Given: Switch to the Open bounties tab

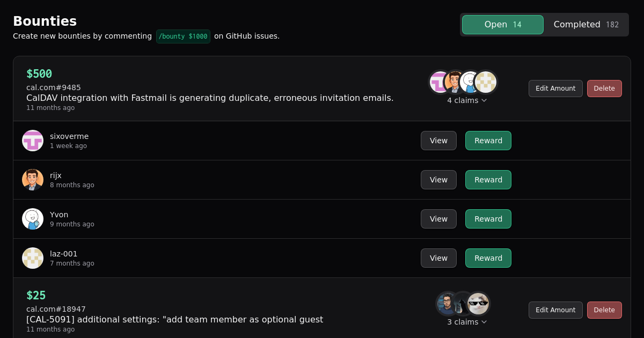Looking at the screenshot, I should pyautogui.click(x=502, y=25).
